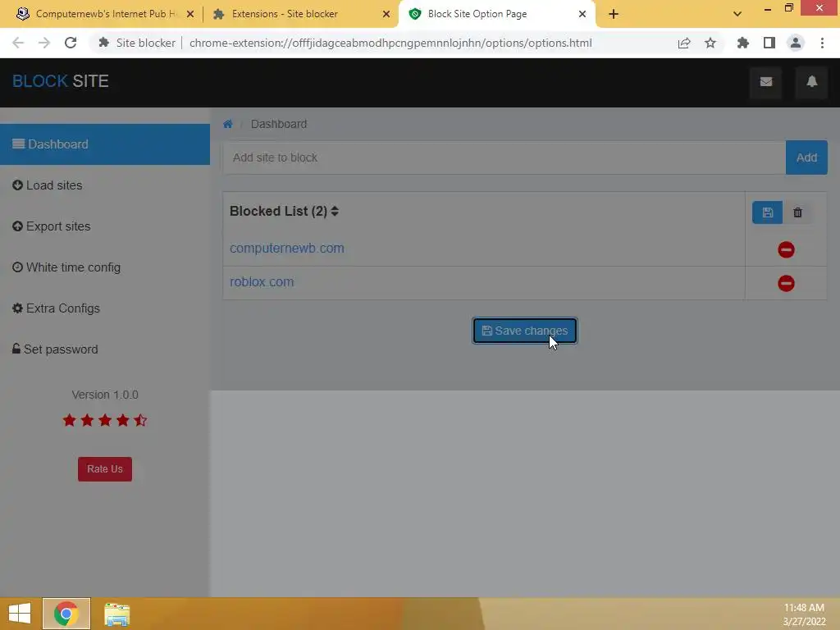Screen dimensions: 840x630
Task: Click Chrome icon in the taskbar
Action: (x=66, y=614)
